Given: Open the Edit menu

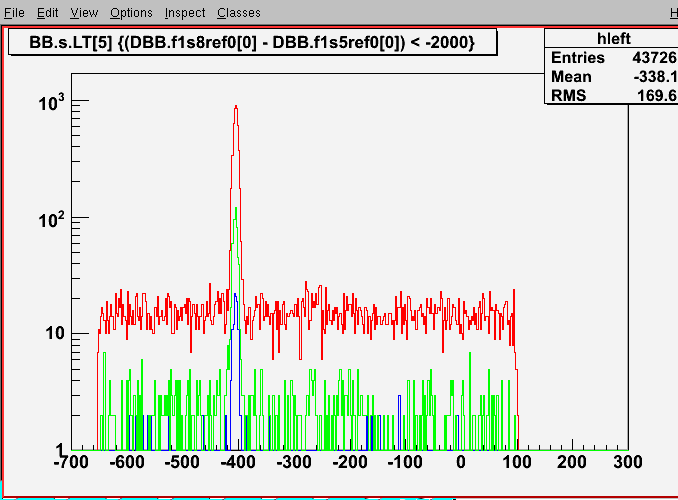Looking at the screenshot, I should (x=47, y=13).
